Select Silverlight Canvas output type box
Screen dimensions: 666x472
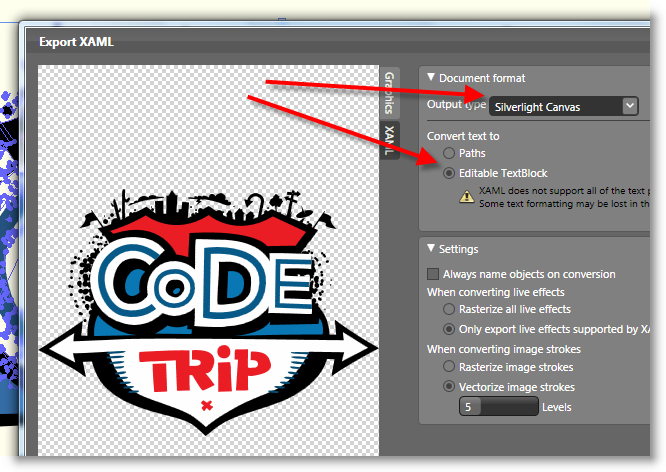[x=564, y=106]
